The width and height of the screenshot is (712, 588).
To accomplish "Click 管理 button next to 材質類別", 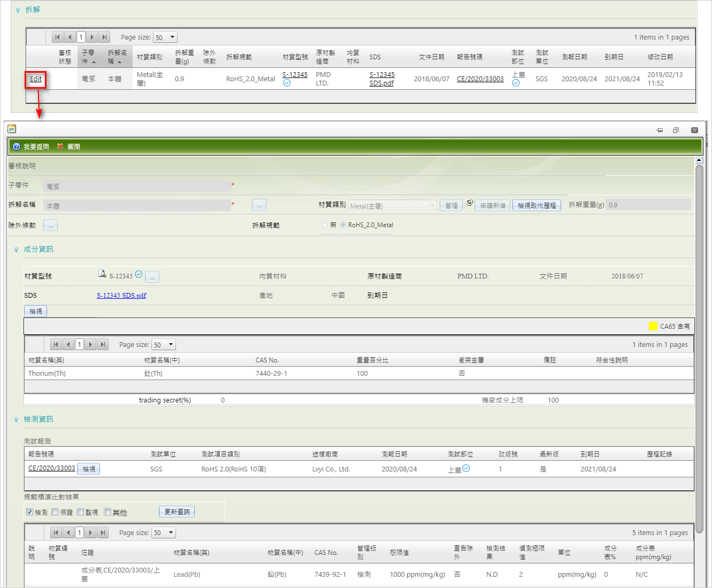I will click(451, 206).
